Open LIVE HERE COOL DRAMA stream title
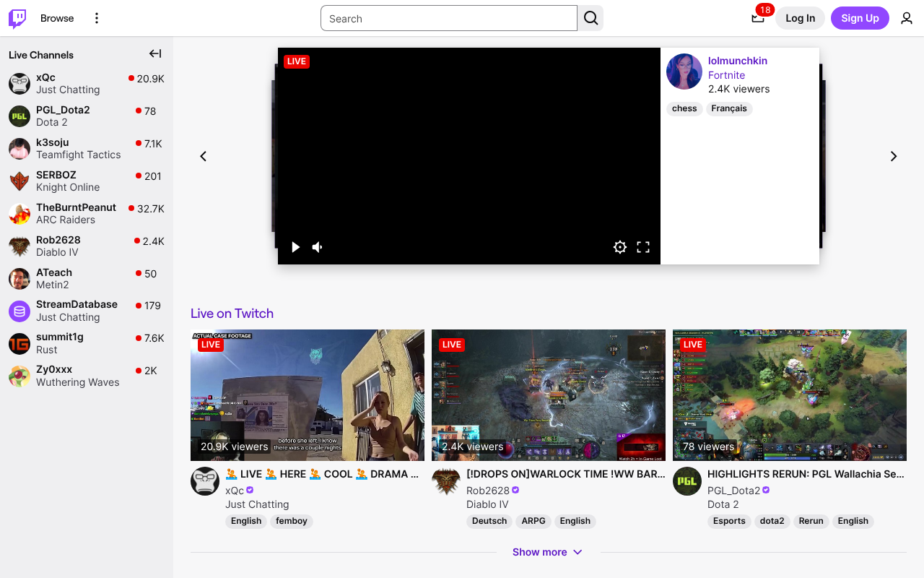Viewport: 924px width, 578px height. pos(322,474)
